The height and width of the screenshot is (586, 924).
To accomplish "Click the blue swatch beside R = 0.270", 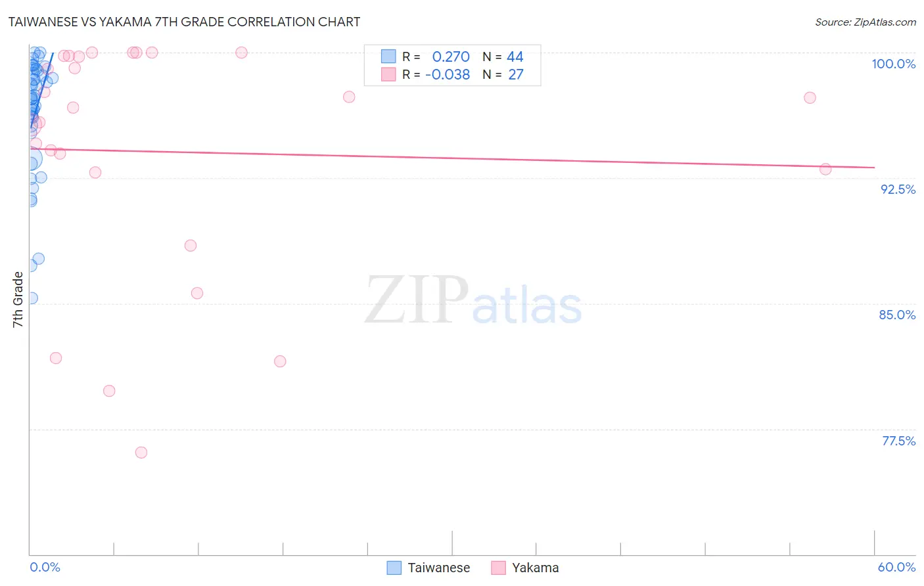I will (x=388, y=56).
